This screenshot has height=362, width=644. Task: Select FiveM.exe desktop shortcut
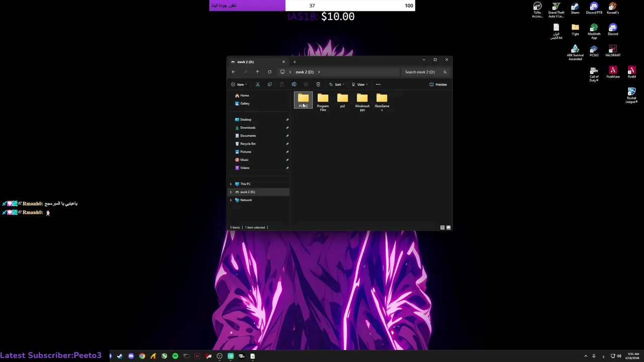pyautogui.click(x=613, y=72)
